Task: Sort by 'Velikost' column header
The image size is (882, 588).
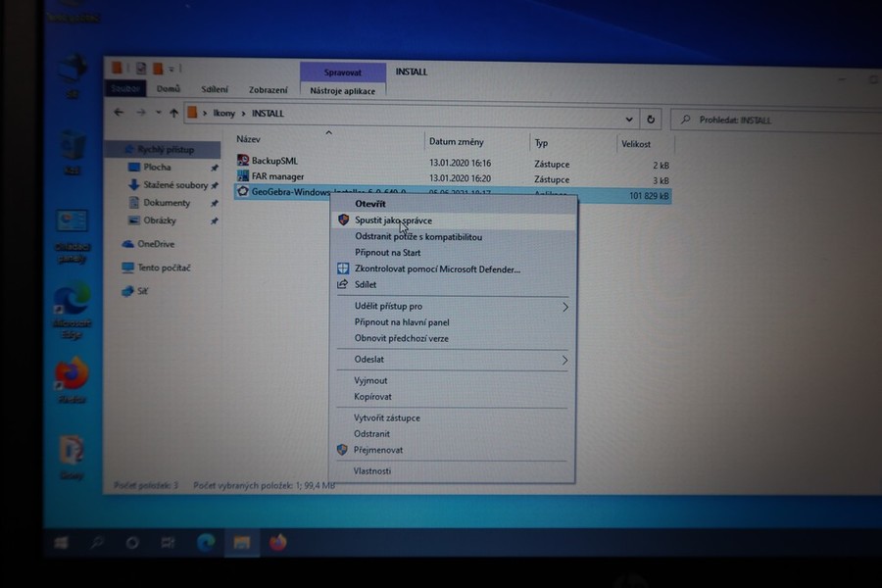Action: point(636,144)
